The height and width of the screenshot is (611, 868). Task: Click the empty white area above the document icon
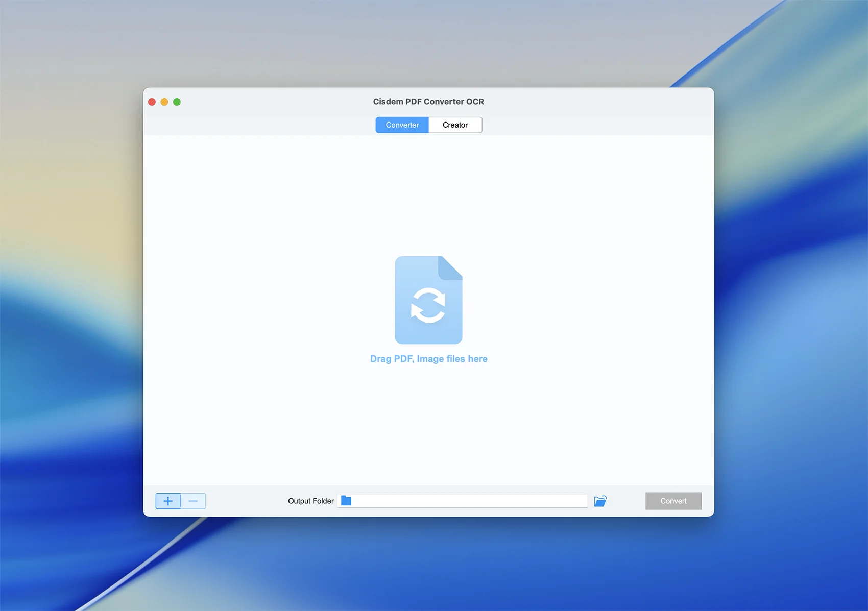(428, 194)
